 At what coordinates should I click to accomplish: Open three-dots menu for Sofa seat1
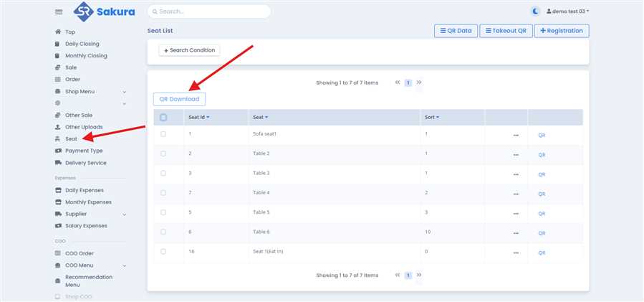click(515, 135)
